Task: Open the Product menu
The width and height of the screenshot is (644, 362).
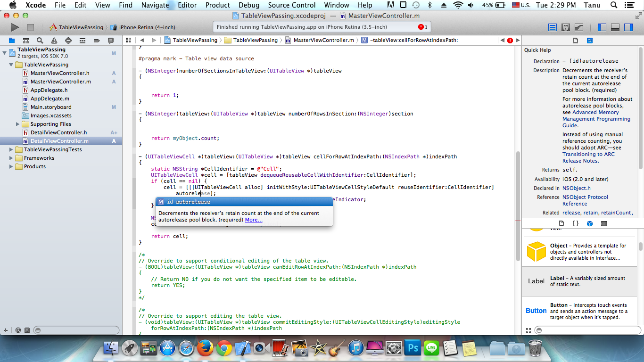Action: (x=218, y=5)
